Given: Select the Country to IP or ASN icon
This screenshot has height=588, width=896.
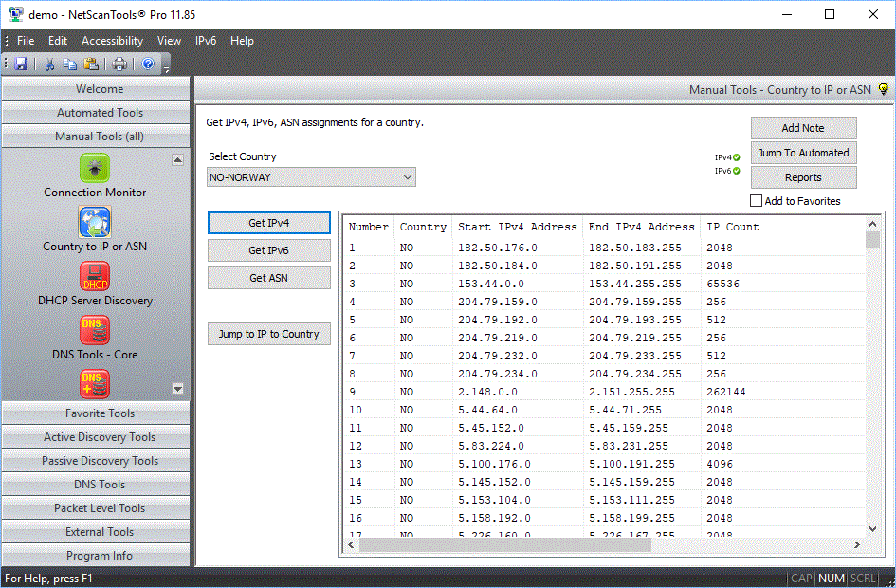Looking at the screenshot, I should [95, 222].
